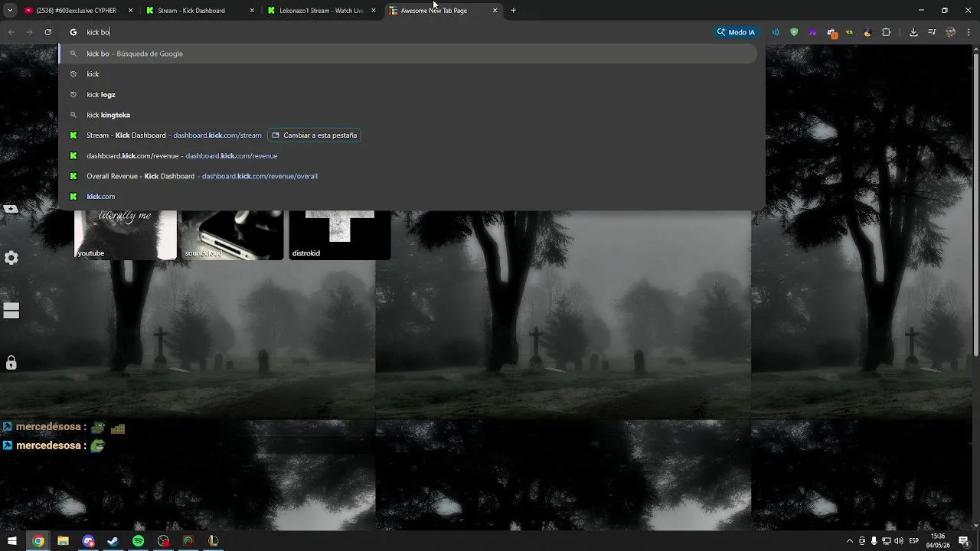Open the youtube shortcut tile
This screenshot has height=551, width=980.
point(125,235)
